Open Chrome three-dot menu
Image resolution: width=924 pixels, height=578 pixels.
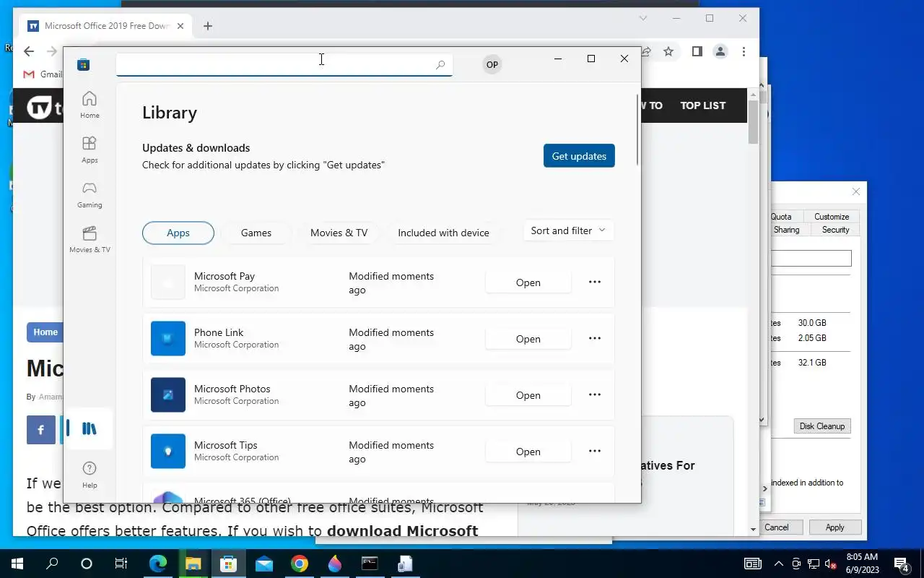tap(744, 51)
